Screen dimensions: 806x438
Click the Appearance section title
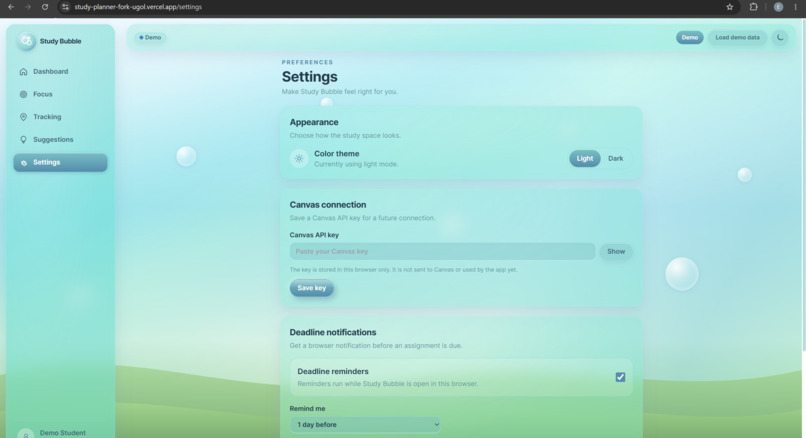(x=314, y=122)
